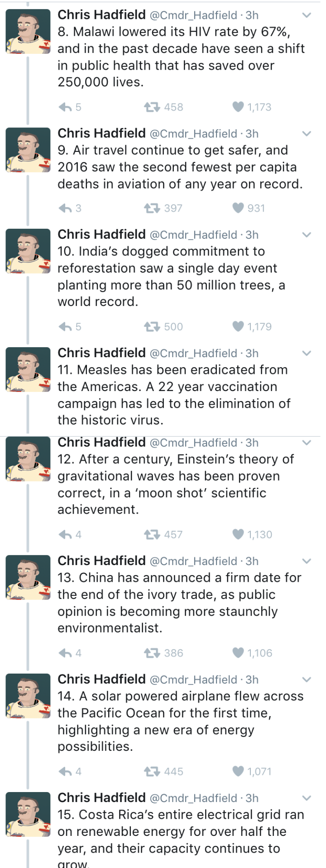Reply to the Malawi HIV rate tweet
This screenshot has width=326, height=868.
pyautogui.click(x=66, y=107)
